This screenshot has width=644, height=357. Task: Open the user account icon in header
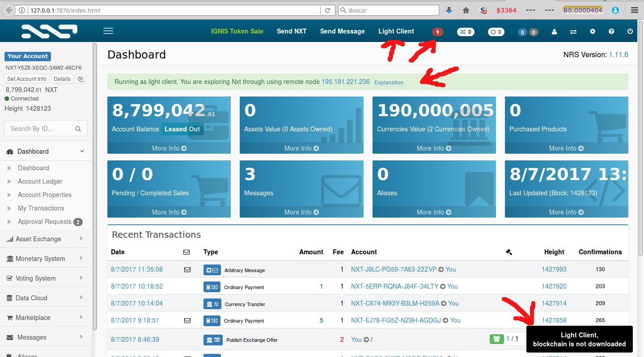(x=554, y=32)
